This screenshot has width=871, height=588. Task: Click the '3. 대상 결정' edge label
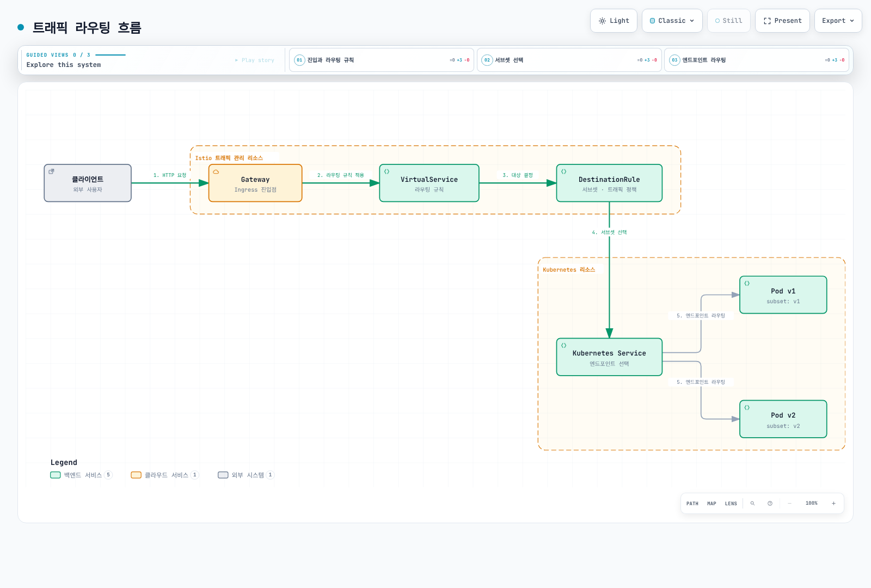coord(518,175)
